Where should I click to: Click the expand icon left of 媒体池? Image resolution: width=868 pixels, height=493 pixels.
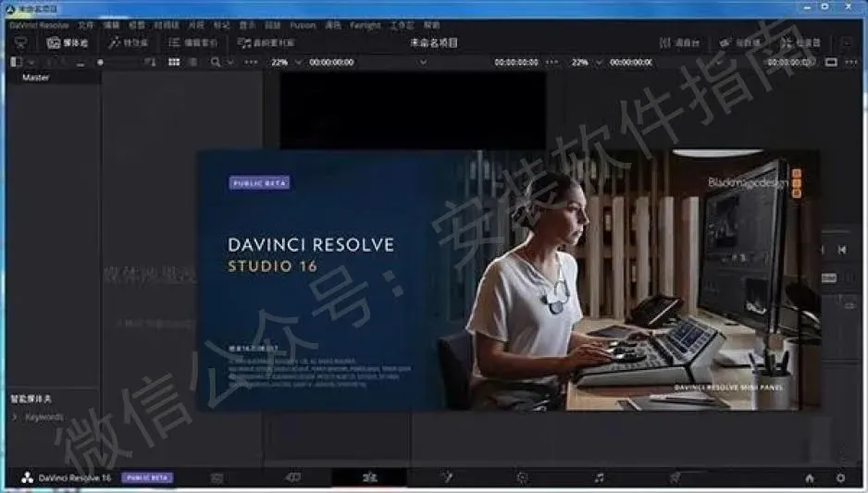[x=20, y=43]
